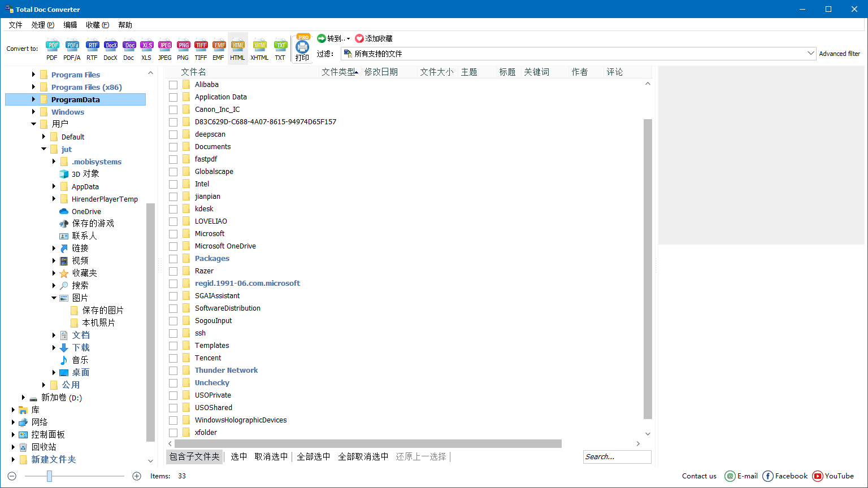868x488 pixels.
Task: Click the 打印 printer icon
Action: click(302, 47)
